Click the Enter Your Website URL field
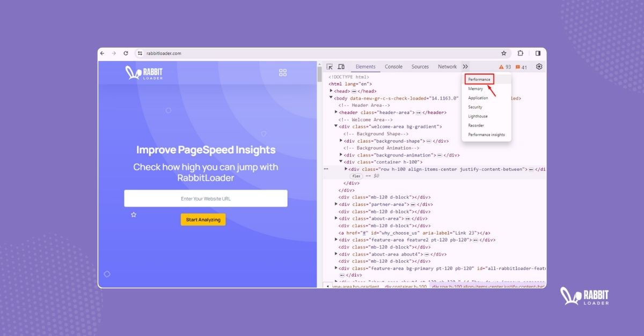The image size is (644, 336). point(206,198)
